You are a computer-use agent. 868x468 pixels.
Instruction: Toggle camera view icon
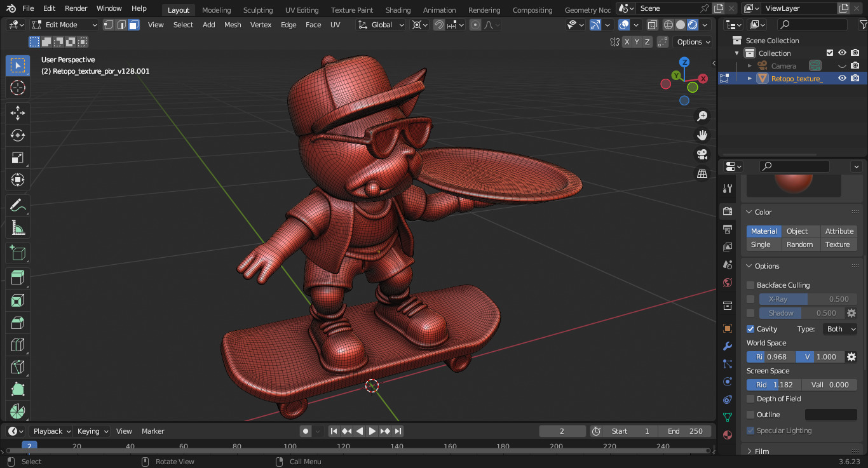(x=702, y=154)
